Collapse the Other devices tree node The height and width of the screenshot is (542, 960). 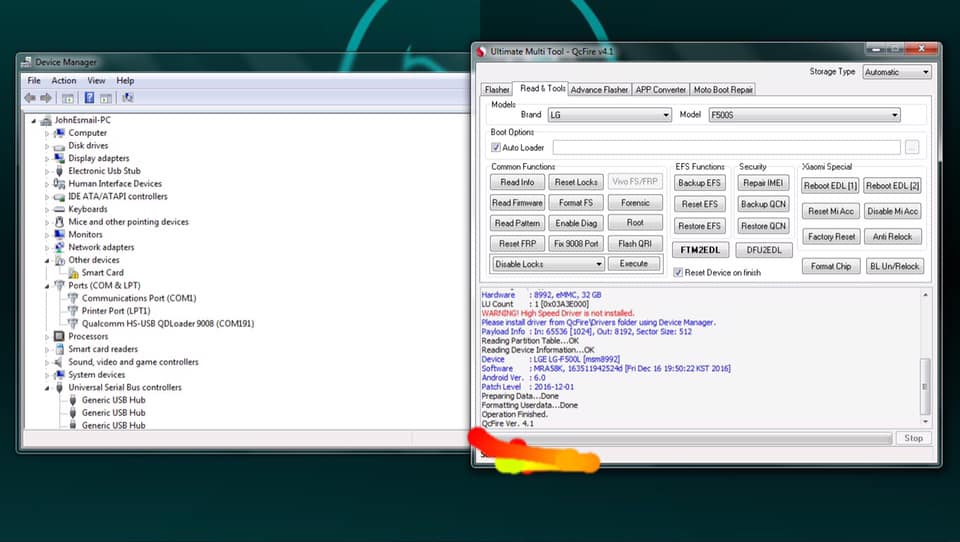[47, 261]
